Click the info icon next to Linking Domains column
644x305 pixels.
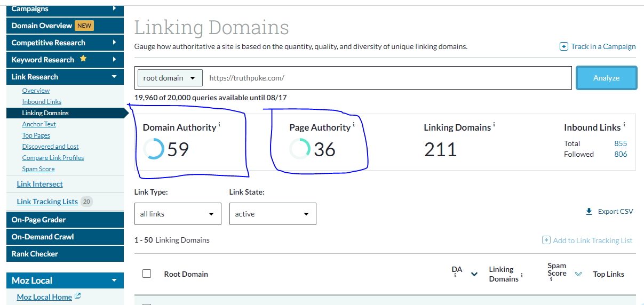(522, 276)
